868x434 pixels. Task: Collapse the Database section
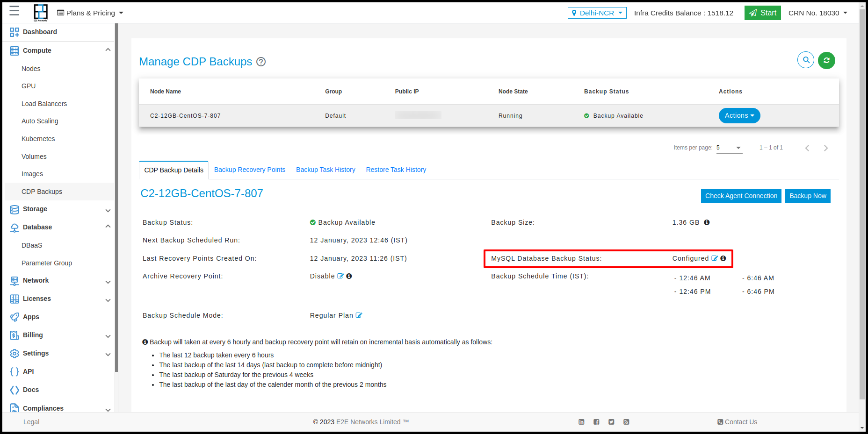point(108,227)
